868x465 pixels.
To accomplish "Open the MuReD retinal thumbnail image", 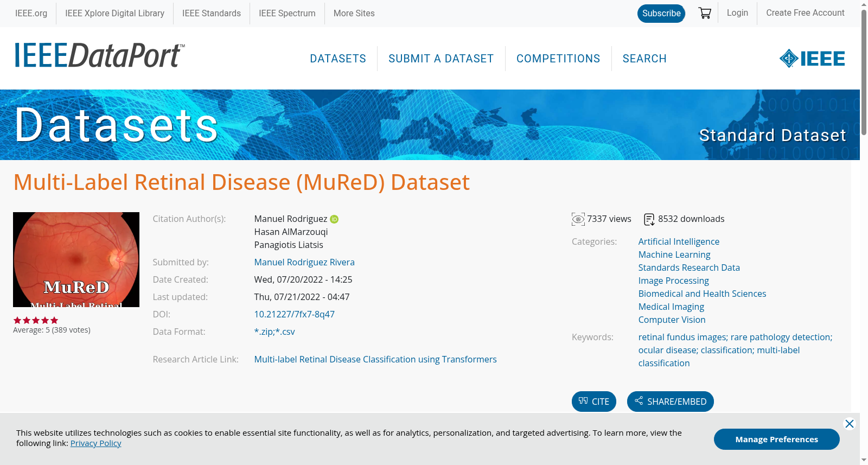I will coord(76,259).
